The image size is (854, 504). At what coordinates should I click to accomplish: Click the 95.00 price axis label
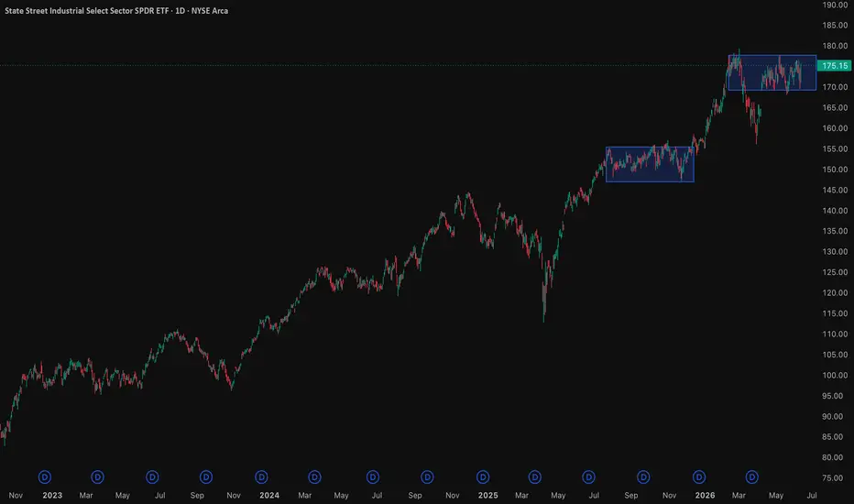pyautogui.click(x=835, y=396)
